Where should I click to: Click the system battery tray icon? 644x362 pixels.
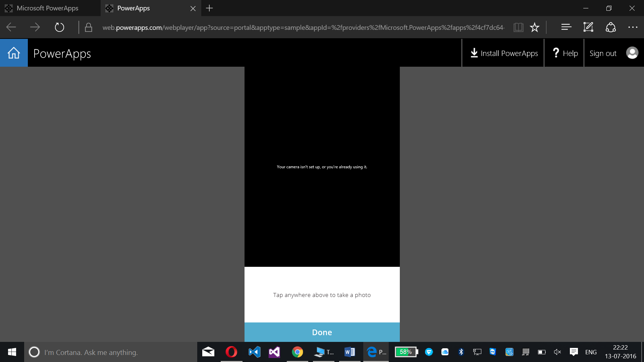[542, 352]
